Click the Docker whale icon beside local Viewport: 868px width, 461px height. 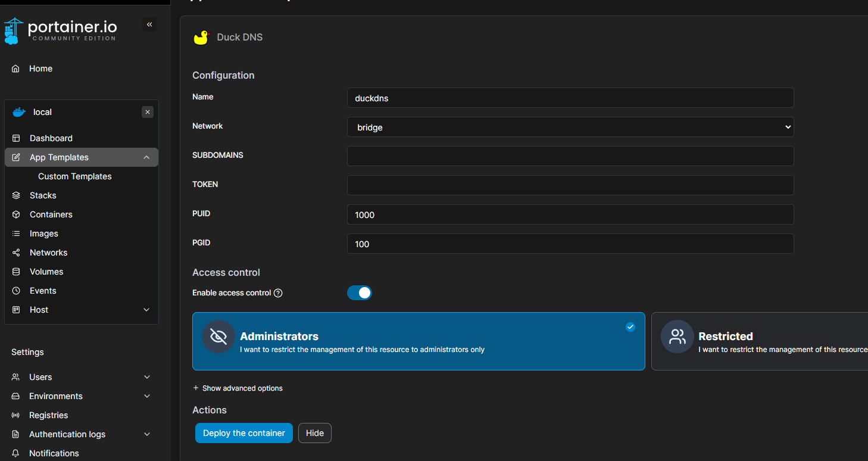point(19,112)
